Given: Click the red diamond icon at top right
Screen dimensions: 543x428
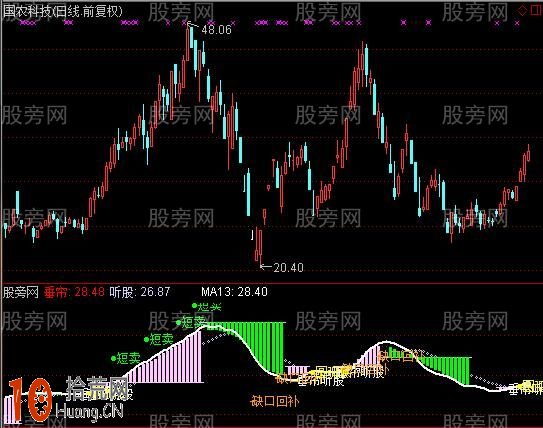Looking at the screenshot, I should (522, 11).
